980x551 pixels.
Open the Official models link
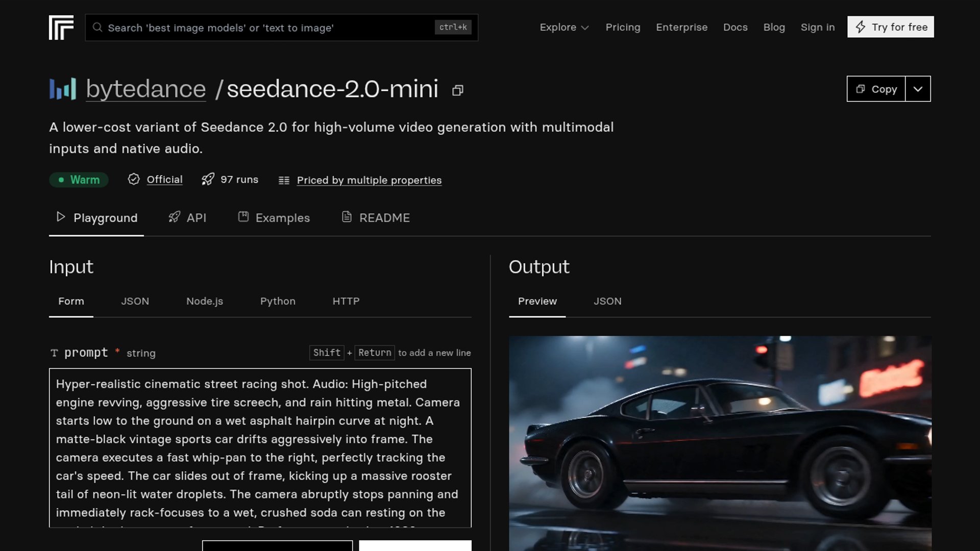(164, 180)
